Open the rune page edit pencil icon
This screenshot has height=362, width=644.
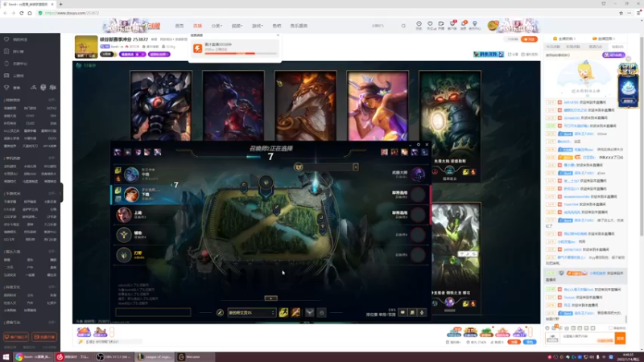[x=220, y=313]
